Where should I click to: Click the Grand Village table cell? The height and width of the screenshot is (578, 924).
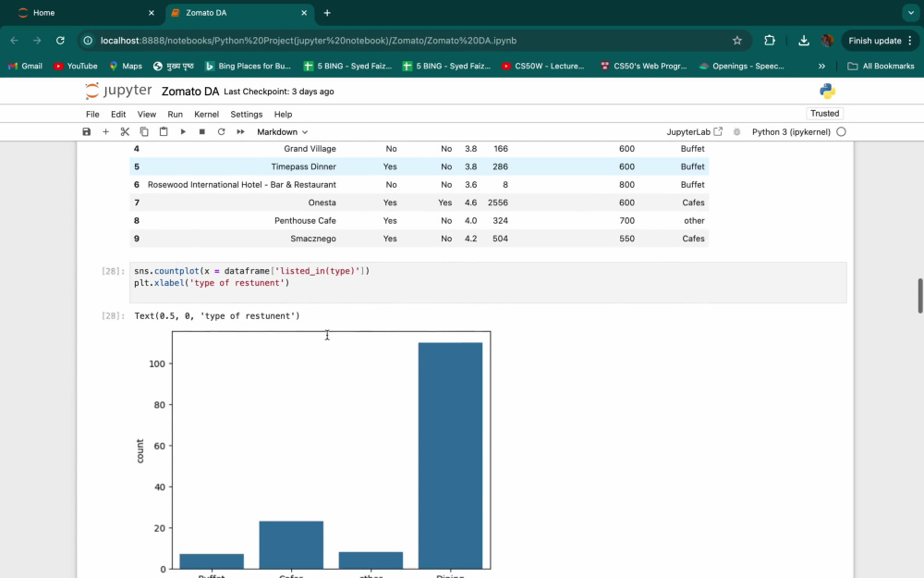(310, 149)
